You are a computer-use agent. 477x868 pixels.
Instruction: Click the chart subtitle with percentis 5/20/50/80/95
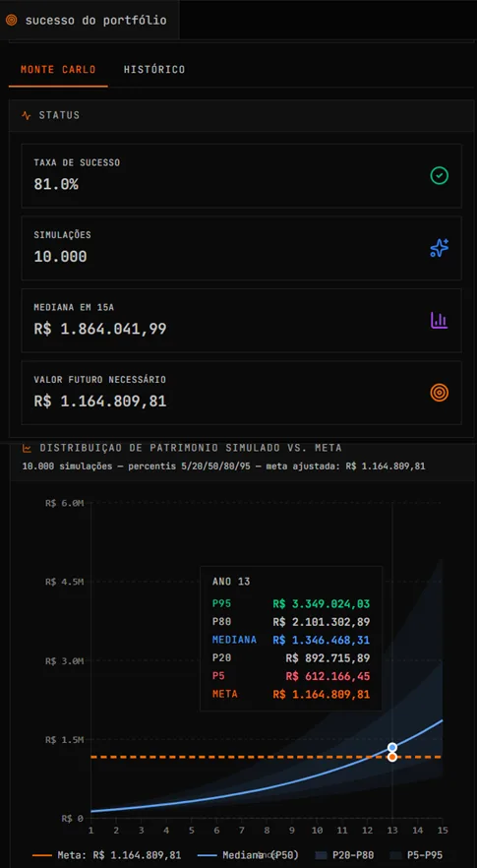[223, 466]
